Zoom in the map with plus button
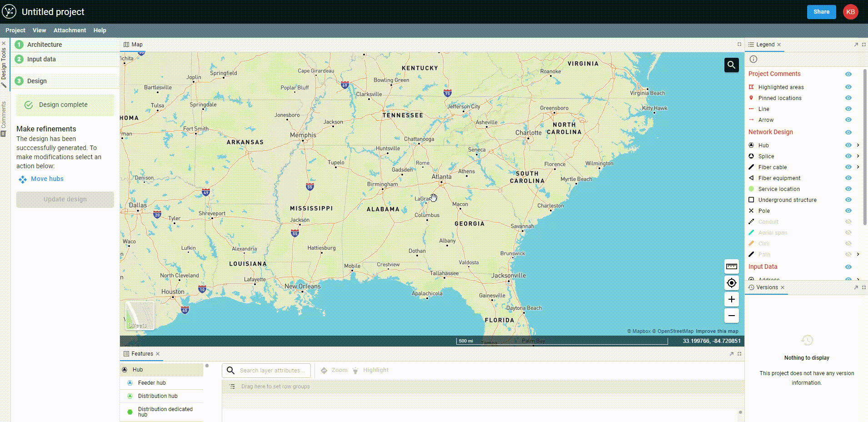 pyautogui.click(x=731, y=299)
